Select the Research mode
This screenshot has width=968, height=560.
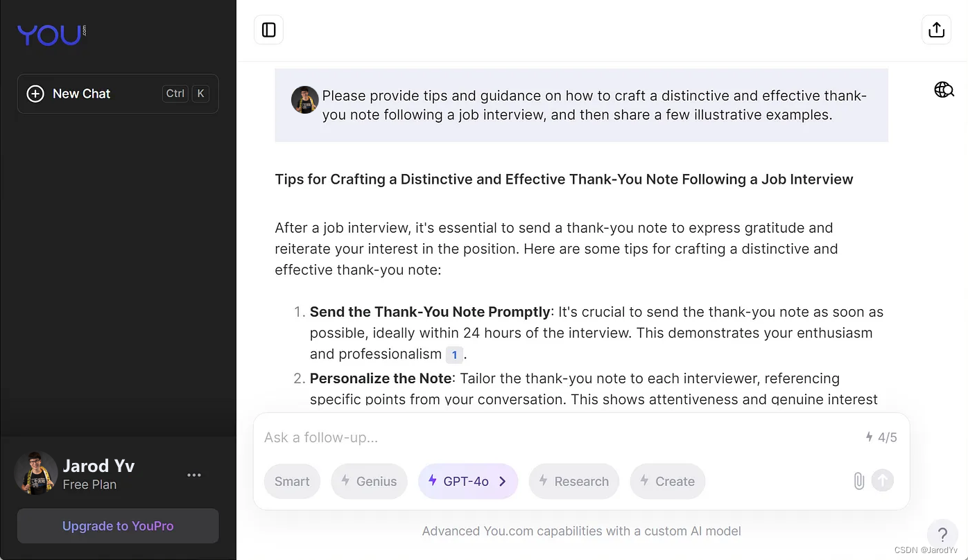pyautogui.click(x=573, y=481)
